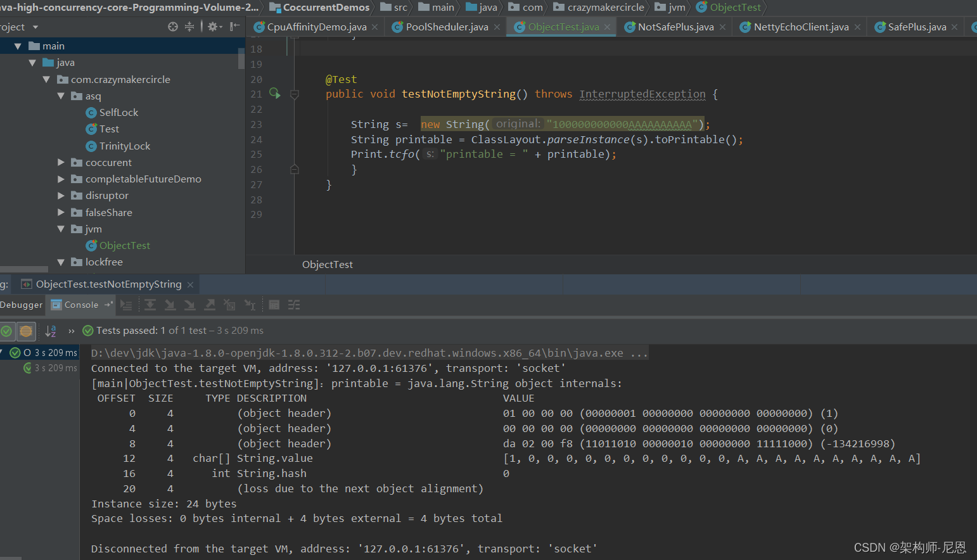Image resolution: width=977 pixels, height=560 pixels.
Task: Expand the coccurent package
Action: coord(61,163)
